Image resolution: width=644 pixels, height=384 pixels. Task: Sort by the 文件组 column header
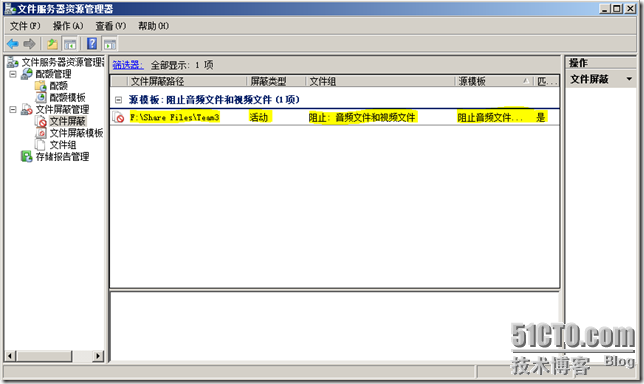tap(381, 81)
